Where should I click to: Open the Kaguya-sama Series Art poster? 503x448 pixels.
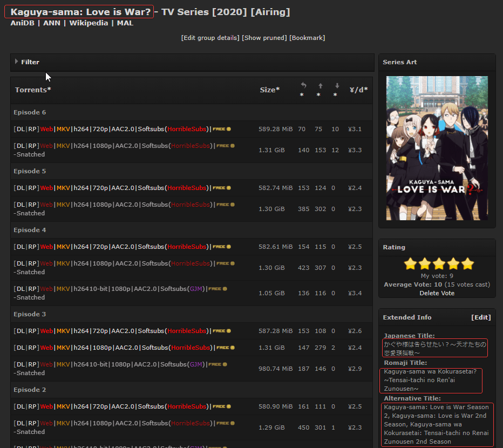437,148
